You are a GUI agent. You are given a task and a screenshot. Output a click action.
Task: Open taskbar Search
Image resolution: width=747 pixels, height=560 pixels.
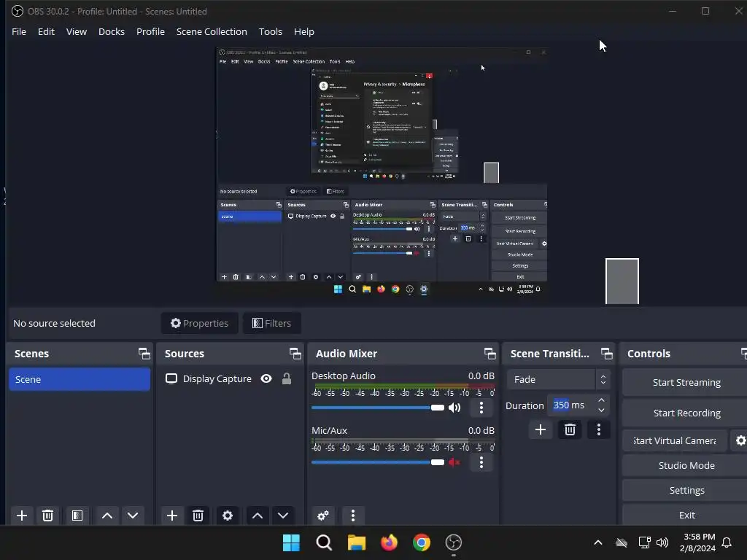pos(324,542)
